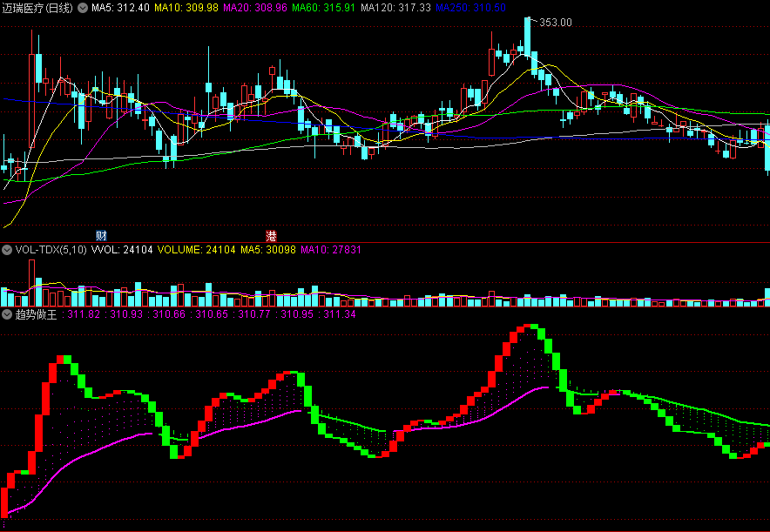The width and height of the screenshot is (770, 532).
Task: Click the VVOL: 24104 value
Action: point(122,250)
